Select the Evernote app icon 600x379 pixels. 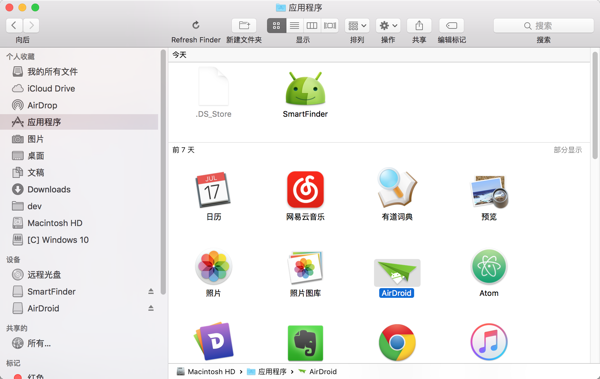click(305, 343)
